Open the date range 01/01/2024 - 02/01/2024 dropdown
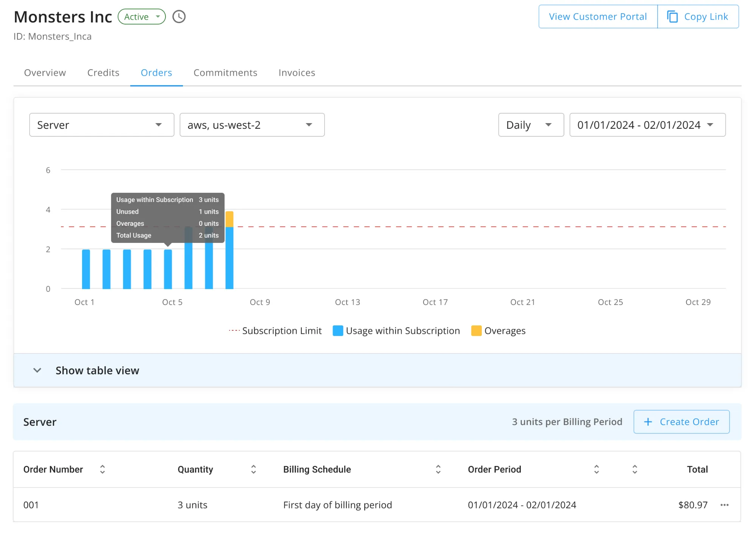The width and height of the screenshot is (756, 544). pyautogui.click(x=647, y=125)
